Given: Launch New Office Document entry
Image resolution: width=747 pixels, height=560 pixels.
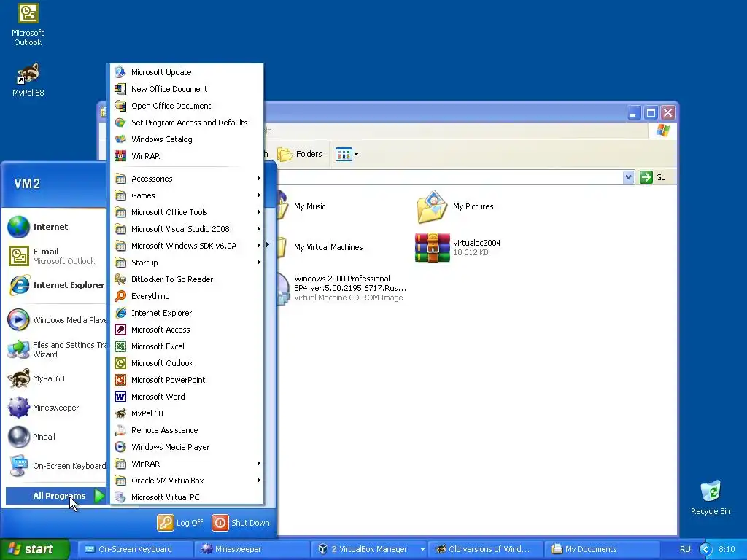Looking at the screenshot, I should 187,88.
